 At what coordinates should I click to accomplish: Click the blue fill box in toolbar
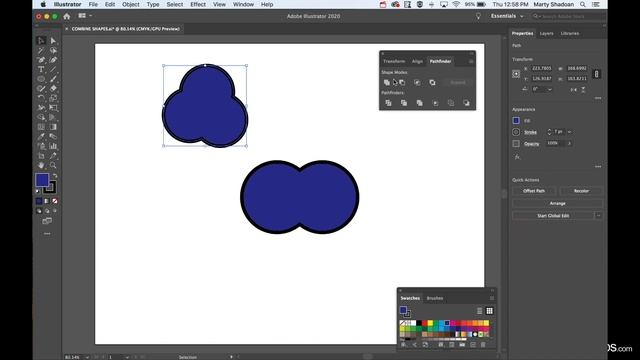[42, 180]
